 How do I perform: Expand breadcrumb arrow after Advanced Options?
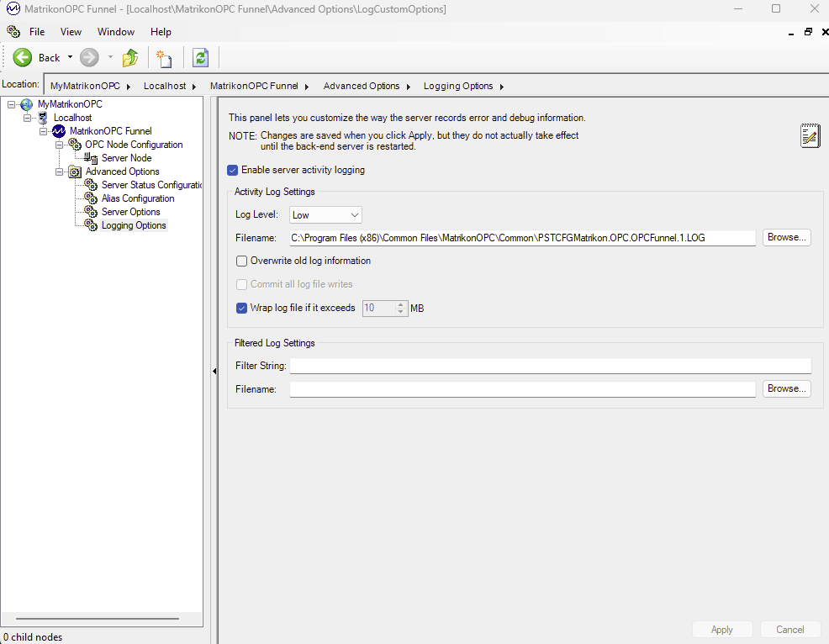coord(408,87)
